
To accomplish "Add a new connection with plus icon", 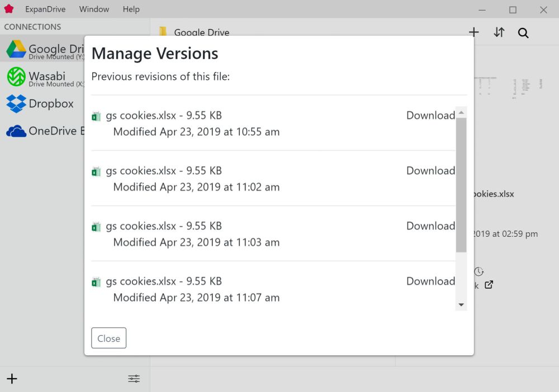I will (12, 379).
